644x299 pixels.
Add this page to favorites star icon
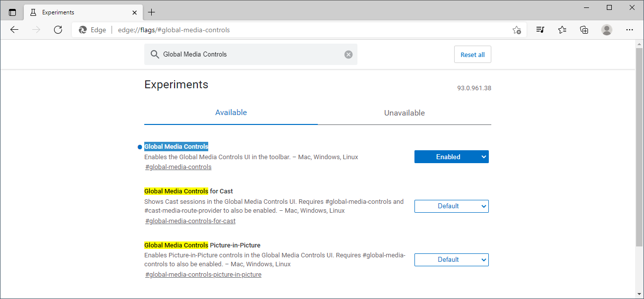[x=517, y=30]
